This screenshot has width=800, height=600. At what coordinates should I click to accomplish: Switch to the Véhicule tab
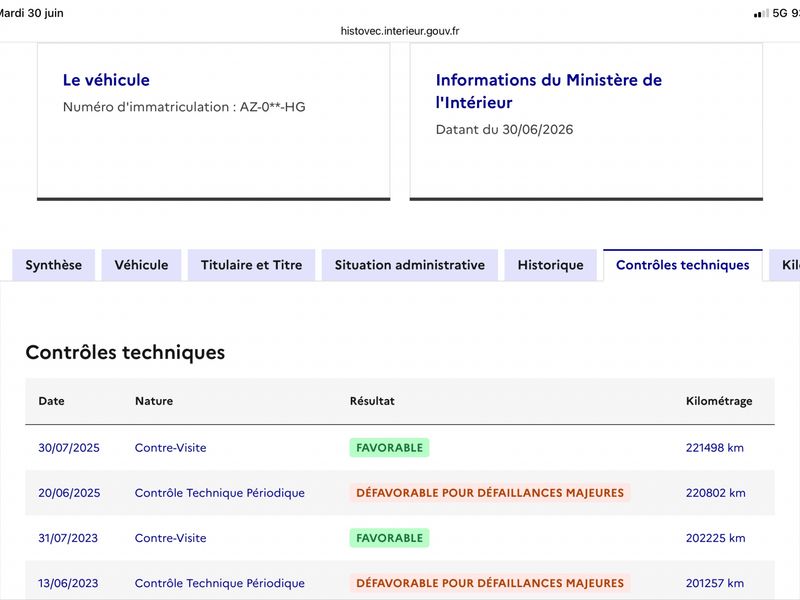141,265
